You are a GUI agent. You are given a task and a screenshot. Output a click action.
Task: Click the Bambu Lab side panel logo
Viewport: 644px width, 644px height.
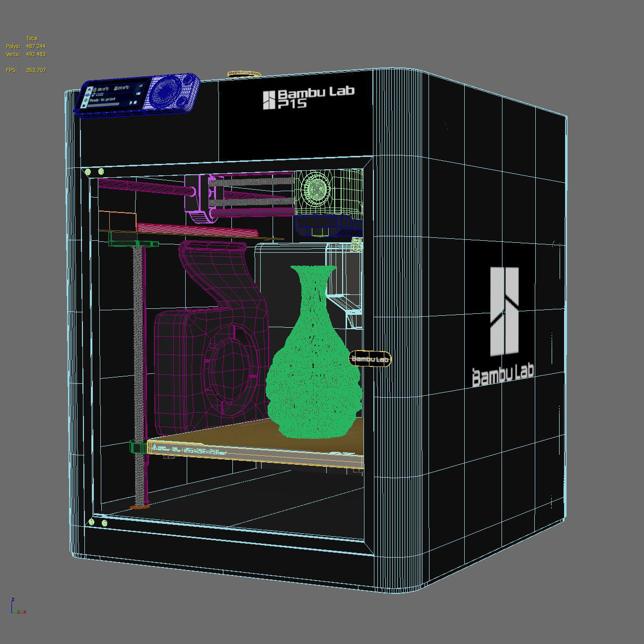pos(503,326)
